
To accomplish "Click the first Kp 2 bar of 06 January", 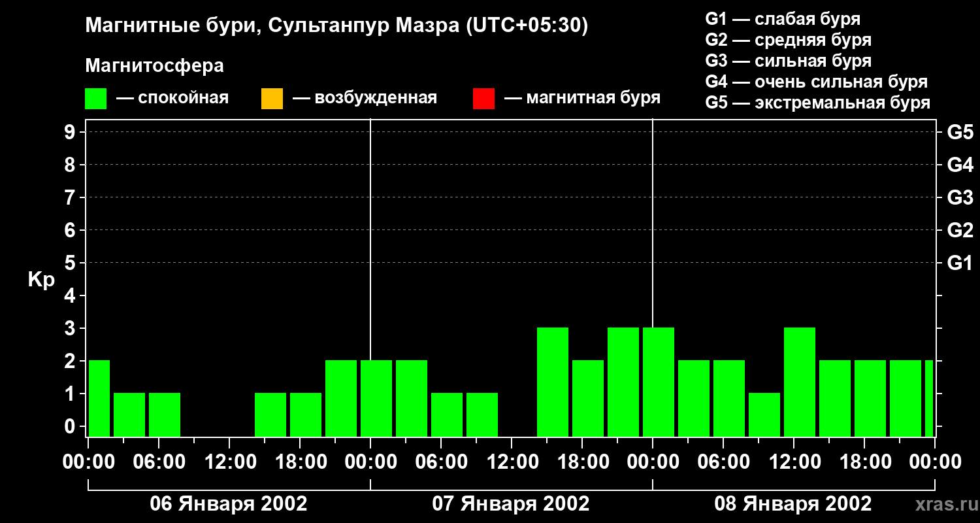I will [99, 398].
